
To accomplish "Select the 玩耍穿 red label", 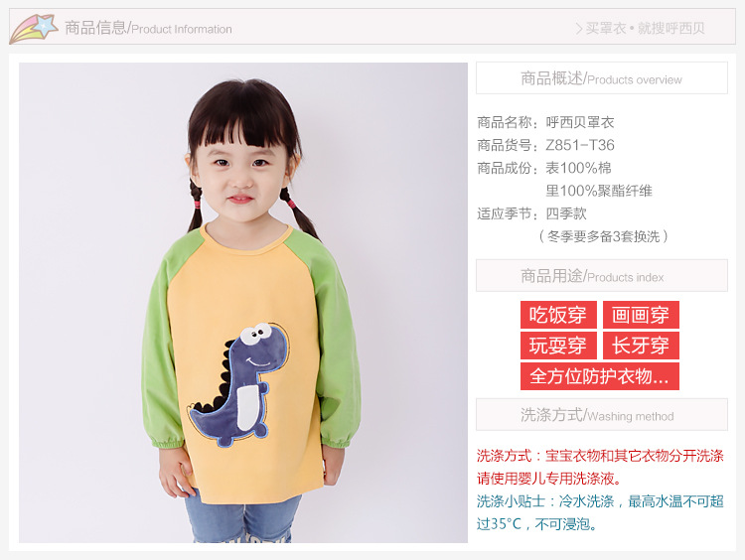I will point(558,346).
